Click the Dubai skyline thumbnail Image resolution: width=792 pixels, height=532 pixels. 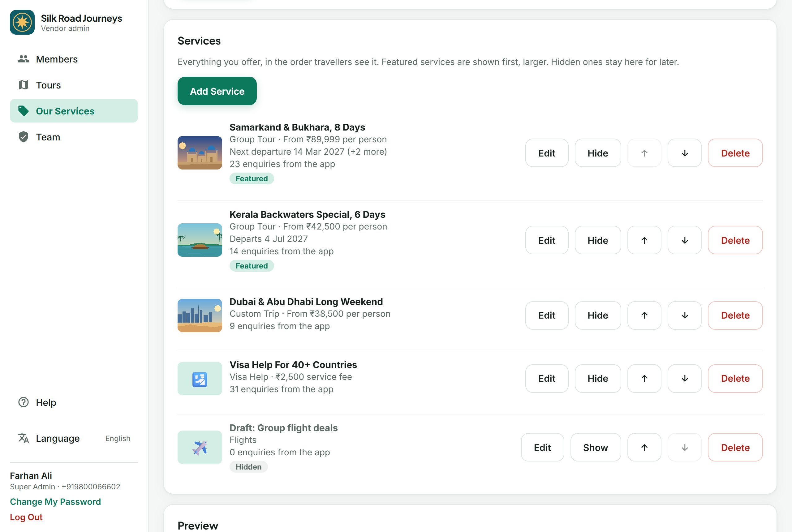coord(200,315)
